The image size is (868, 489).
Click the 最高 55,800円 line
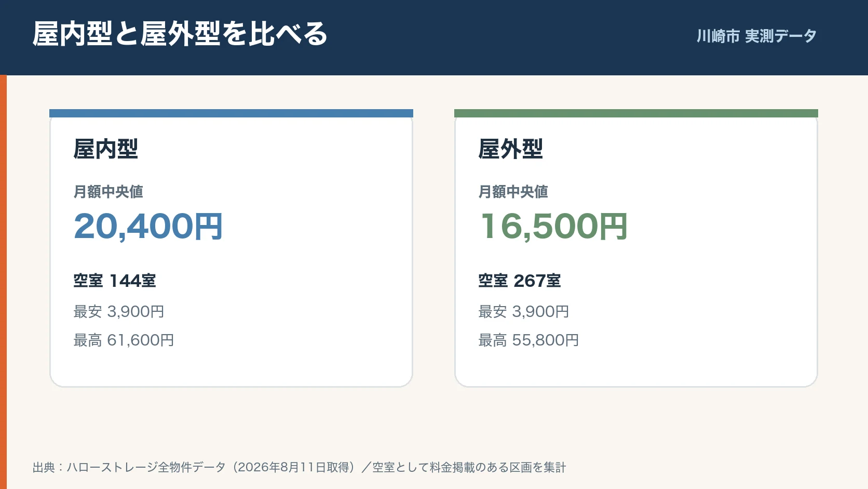[x=529, y=340]
